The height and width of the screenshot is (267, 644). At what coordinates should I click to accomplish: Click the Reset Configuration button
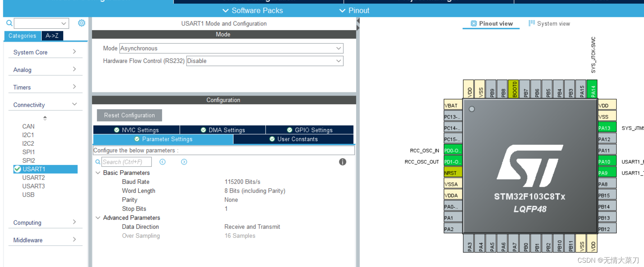pyautogui.click(x=129, y=115)
